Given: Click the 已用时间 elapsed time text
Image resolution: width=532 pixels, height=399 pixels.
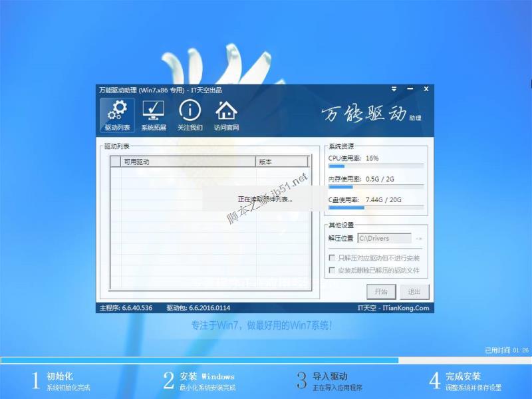Looking at the screenshot, I should pyautogui.click(x=507, y=350).
